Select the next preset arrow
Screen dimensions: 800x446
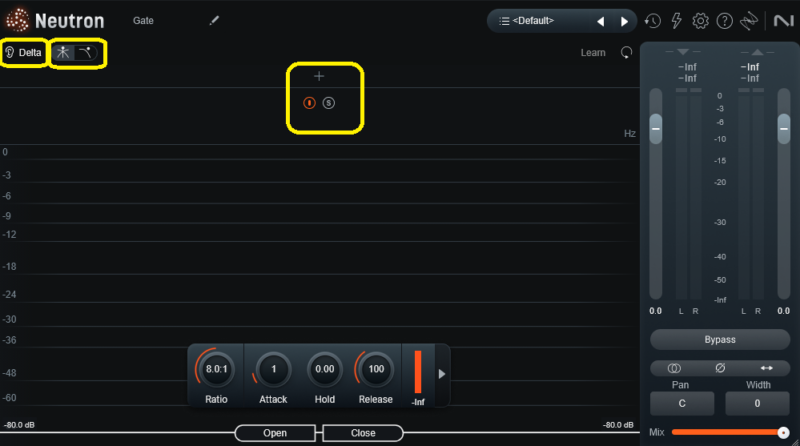pos(624,20)
